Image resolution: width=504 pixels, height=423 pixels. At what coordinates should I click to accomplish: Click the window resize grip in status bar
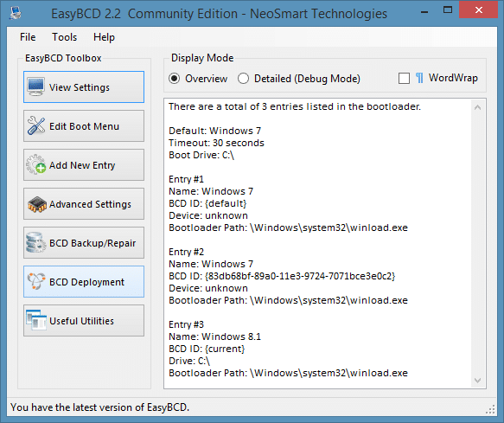490,409
